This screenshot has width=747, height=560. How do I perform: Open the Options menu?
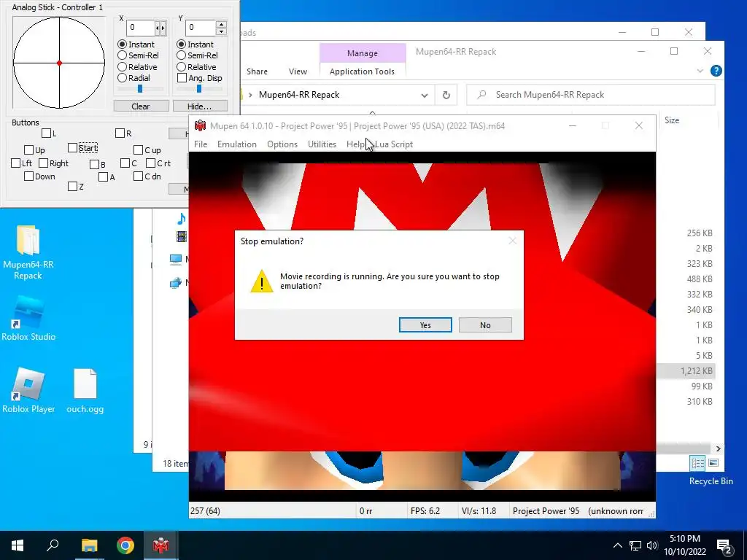point(282,144)
